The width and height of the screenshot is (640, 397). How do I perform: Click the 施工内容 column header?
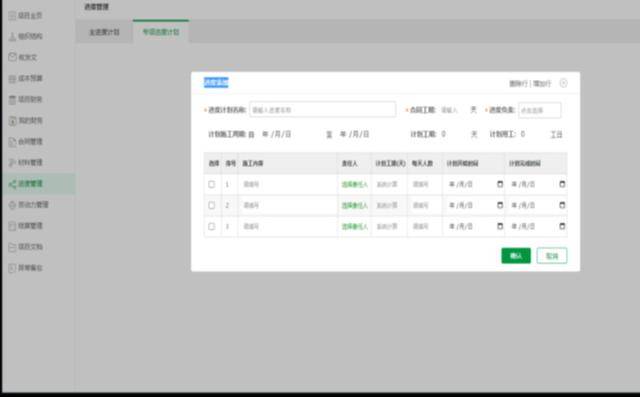tap(253, 164)
